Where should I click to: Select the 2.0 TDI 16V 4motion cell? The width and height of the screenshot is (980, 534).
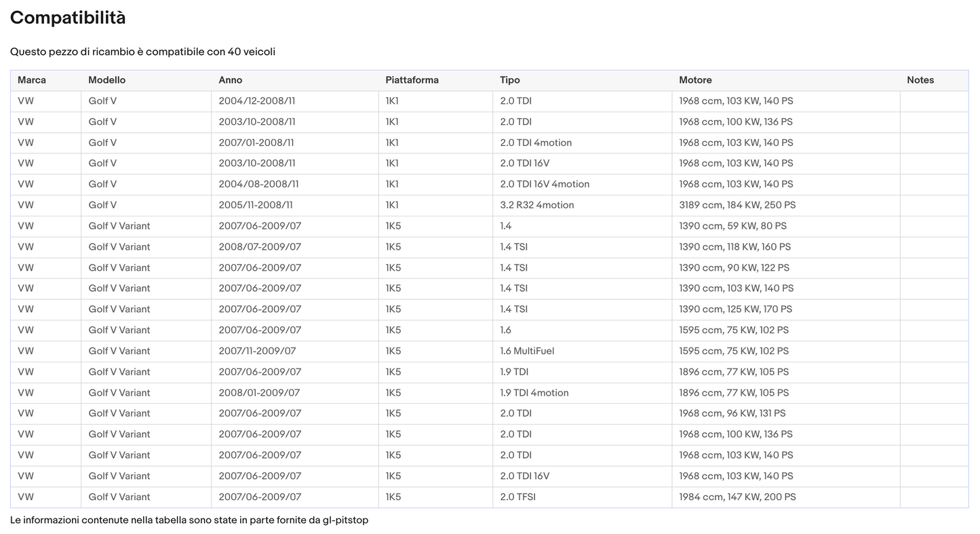pyautogui.click(x=545, y=184)
